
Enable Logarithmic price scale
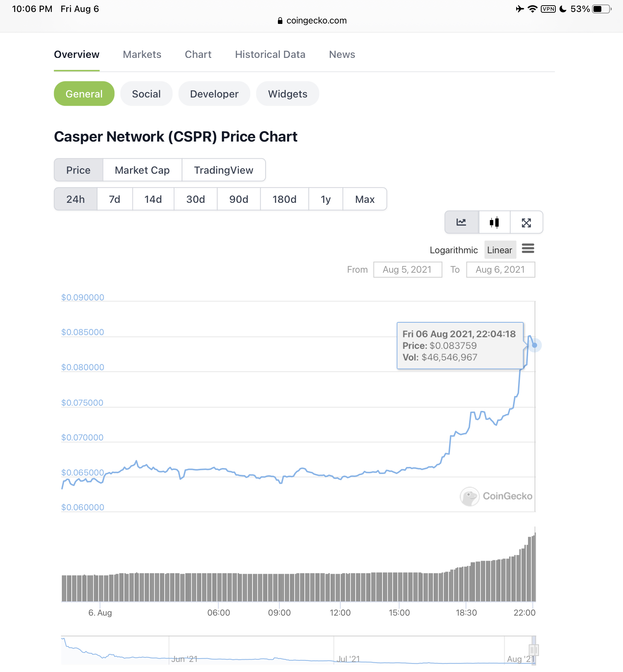tap(453, 250)
